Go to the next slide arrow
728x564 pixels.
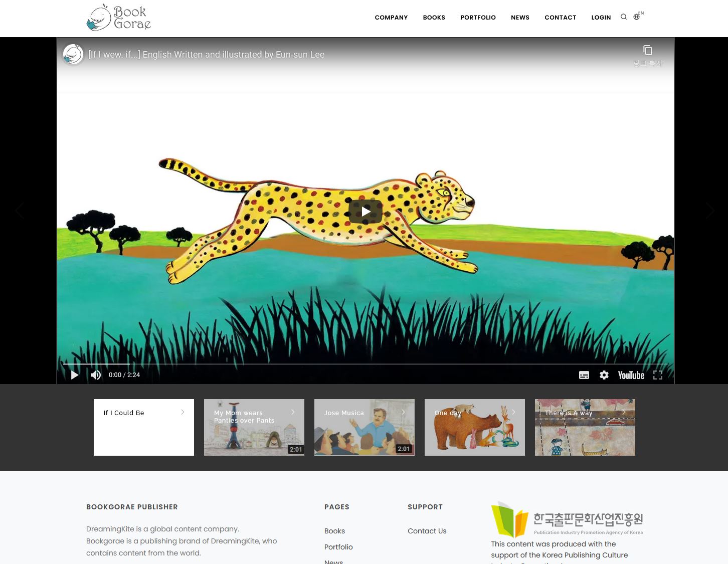tap(710, 211)
